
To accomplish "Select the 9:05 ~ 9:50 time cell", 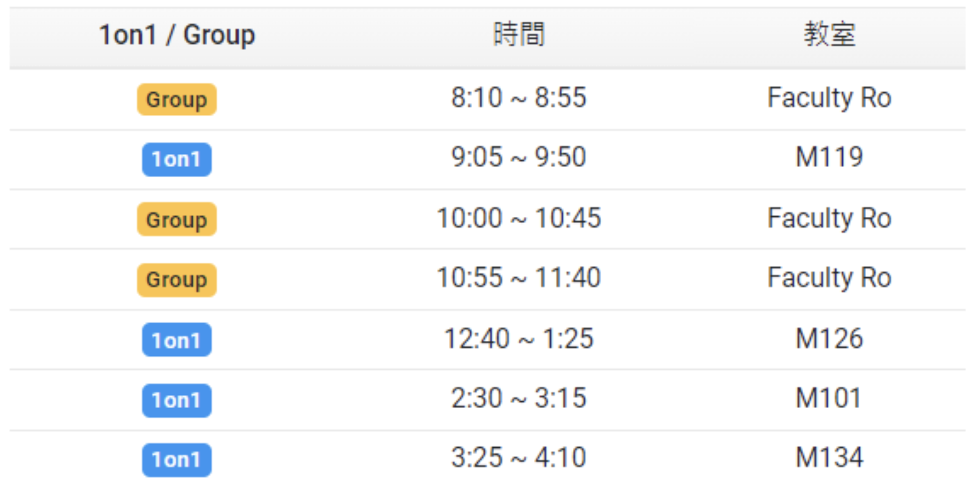I will coord(518,157).
